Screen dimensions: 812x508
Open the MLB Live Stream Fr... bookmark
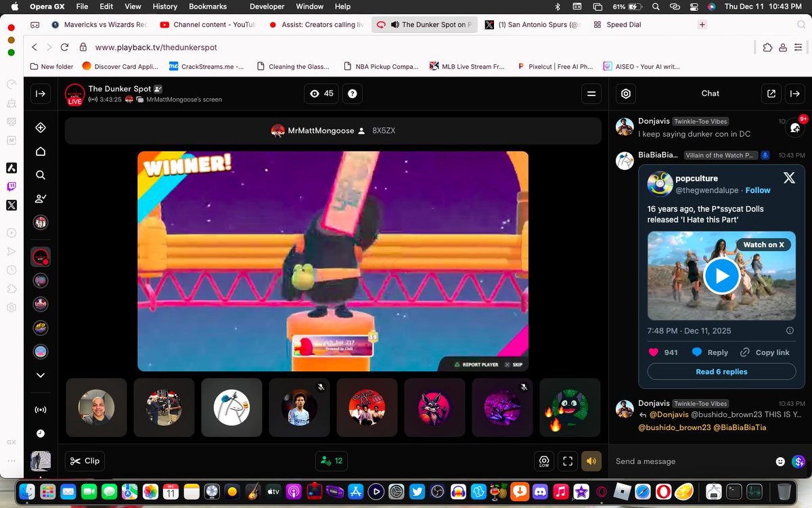[x=467, y=66]
